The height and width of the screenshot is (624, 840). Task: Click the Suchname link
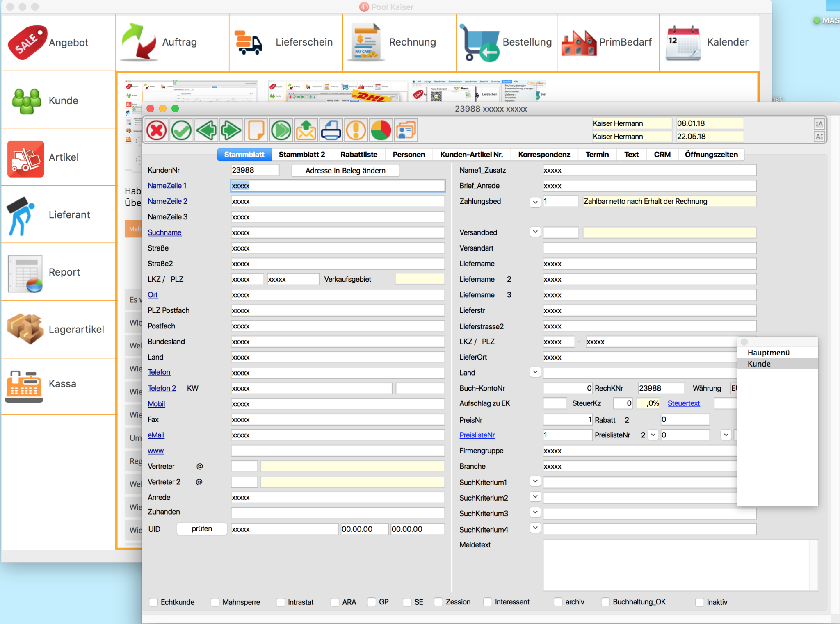point(164,232)
